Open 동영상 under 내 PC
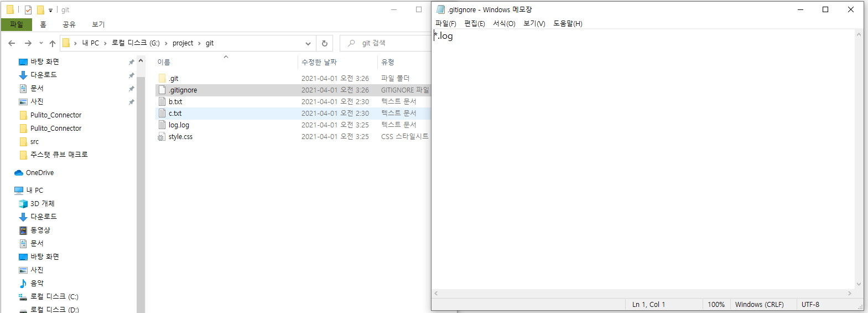Screen dimensions: 868x313 40,230
